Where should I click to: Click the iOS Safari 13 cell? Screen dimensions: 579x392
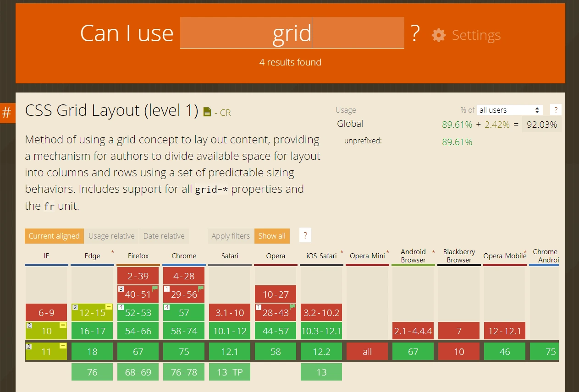pos(321,372)
